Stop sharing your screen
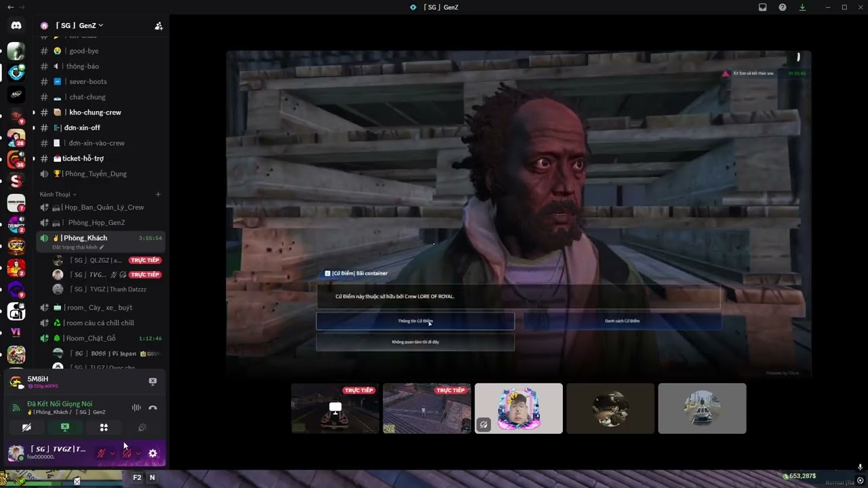 (65, 428)
